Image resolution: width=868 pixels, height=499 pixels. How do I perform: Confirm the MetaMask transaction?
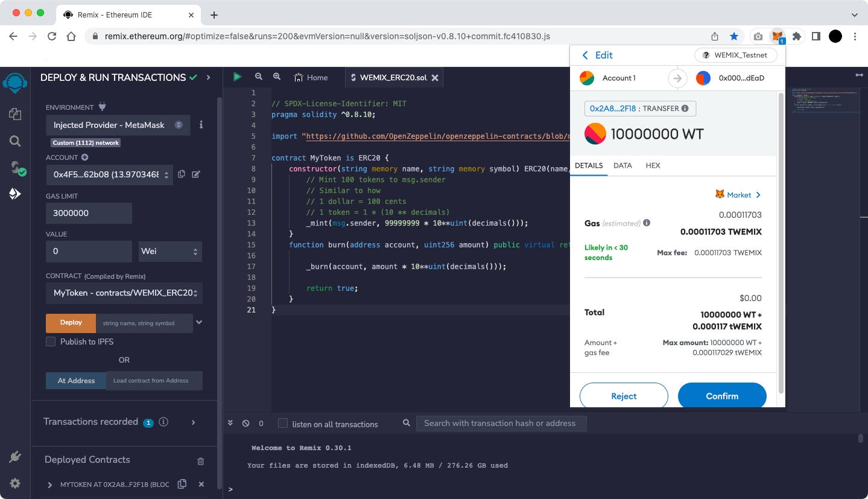(722, 396)
